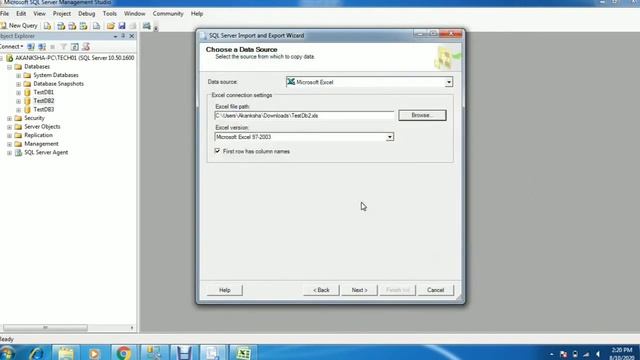Open the File menu

(4, 13)
